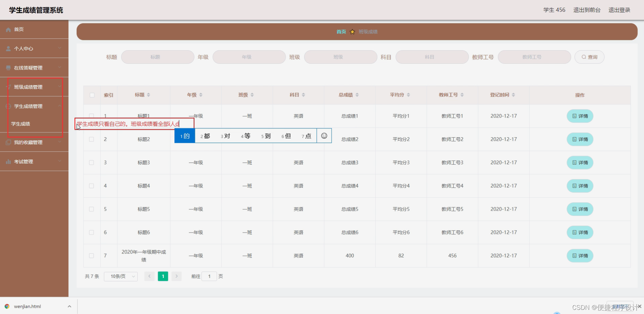Expand the 在线答疑管理 sidebar menu
Image resolution: width=644 pixels, height=314 pixels.
click(x=60, y=68)
